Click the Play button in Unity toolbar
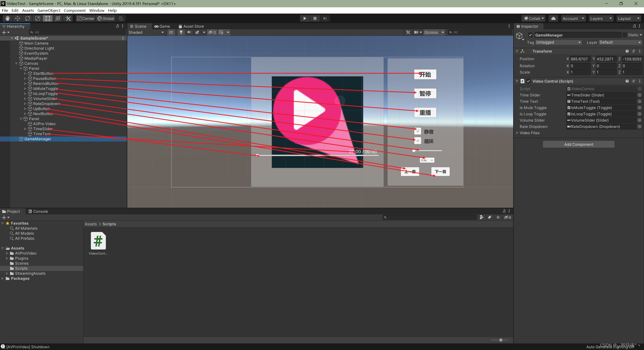644x350 pixels. pyautogui.click(x=304, y=18)
